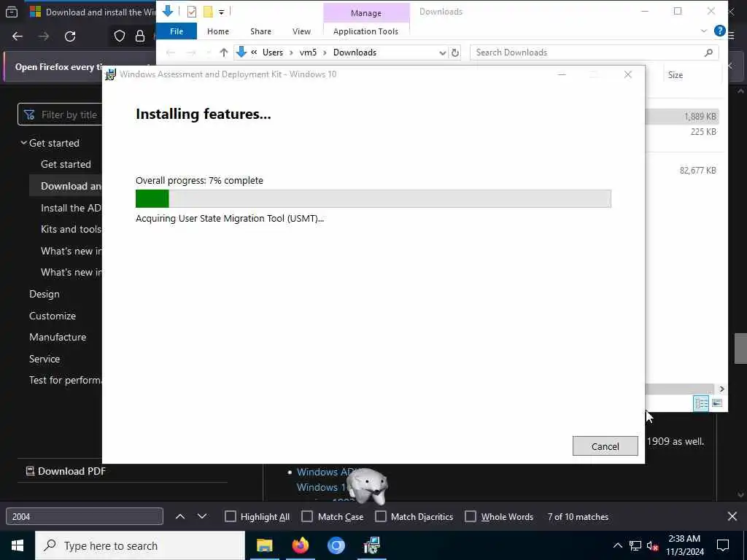The height and width of the screenshot is (560, 747).
Task: Go up one folder level in Explorer
Action: [x=223, y=52]
